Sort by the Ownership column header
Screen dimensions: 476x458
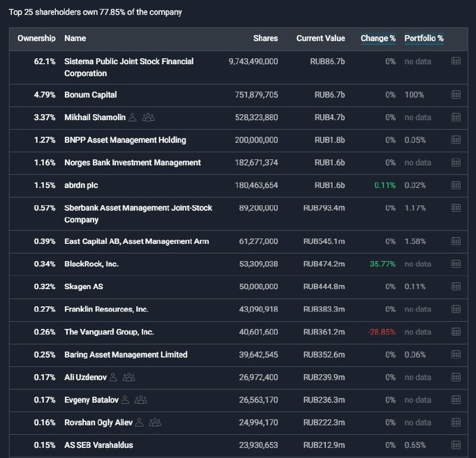pos(36,38)
